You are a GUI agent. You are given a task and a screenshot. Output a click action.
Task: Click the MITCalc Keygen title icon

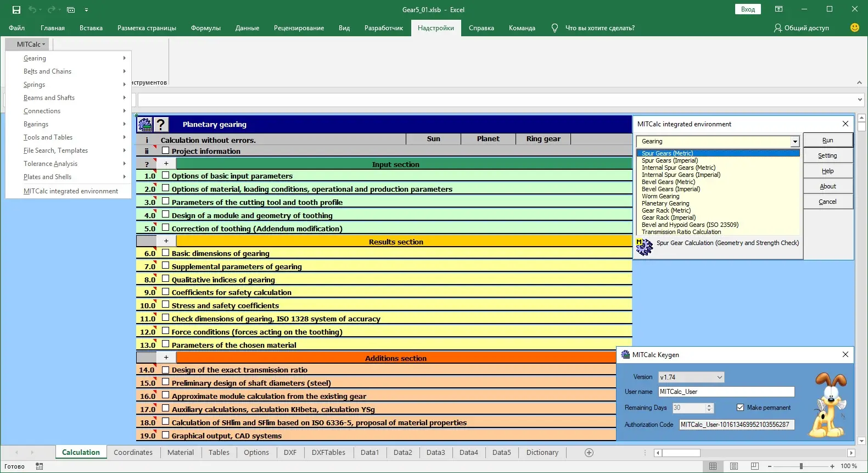coord(625,355)
